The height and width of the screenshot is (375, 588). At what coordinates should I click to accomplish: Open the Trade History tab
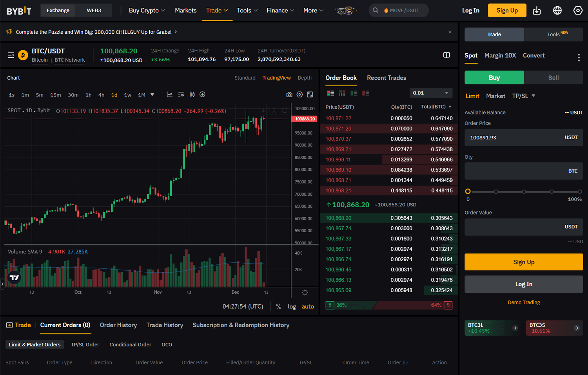pos(165,325)
